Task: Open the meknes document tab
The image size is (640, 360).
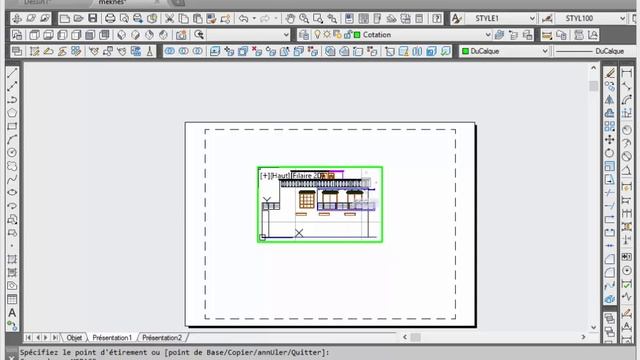Action: pyautogui.click(x=112, y=2)
